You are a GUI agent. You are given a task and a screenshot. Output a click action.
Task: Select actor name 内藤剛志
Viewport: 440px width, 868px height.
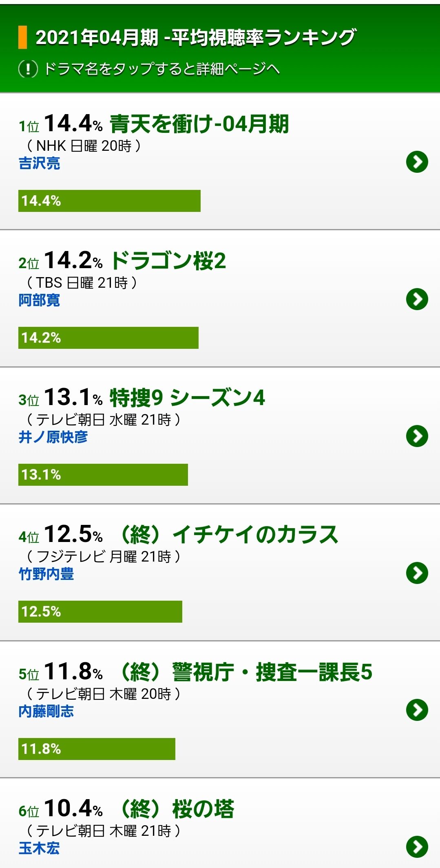click(x=46, y=711)
